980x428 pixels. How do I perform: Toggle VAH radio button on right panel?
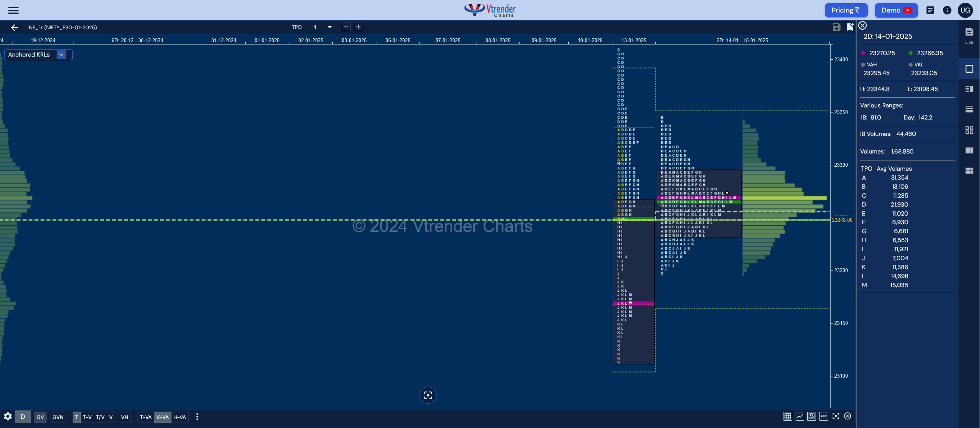click(x=864, y=64)
